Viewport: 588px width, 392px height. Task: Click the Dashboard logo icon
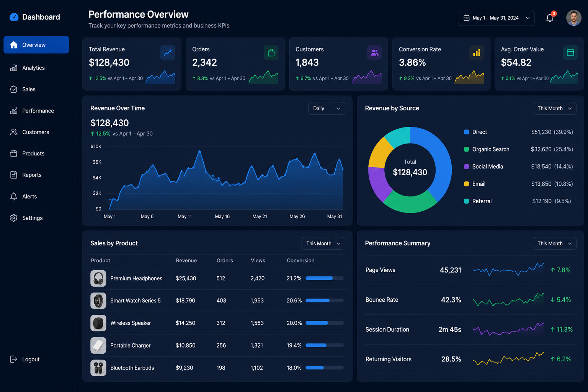tap(14, 17)
